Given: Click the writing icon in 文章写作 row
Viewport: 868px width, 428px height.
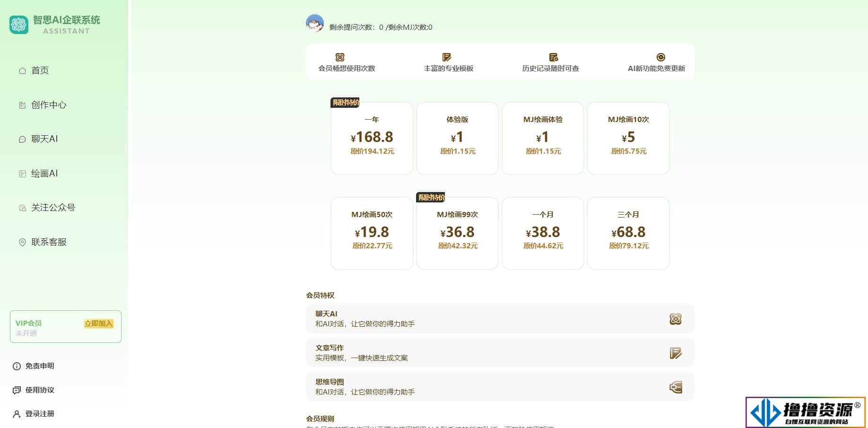Looking at the screenshot, I should 676,353.
